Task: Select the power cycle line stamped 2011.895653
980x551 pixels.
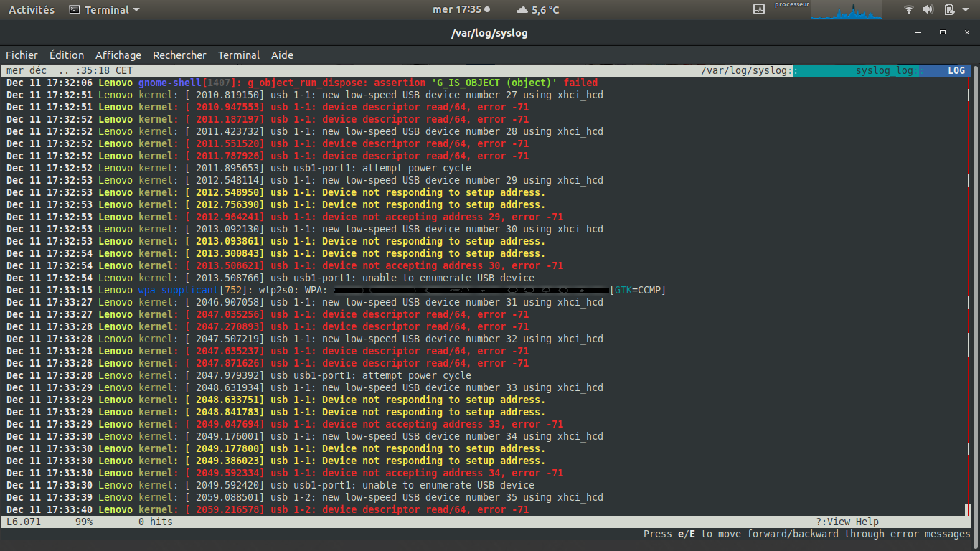Action: coord(239,168)
